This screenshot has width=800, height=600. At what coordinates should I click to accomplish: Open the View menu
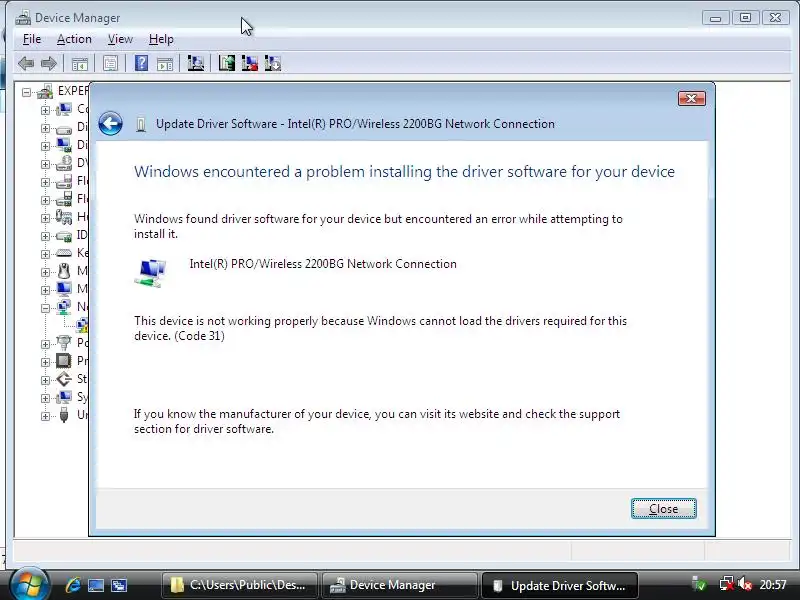[x=120, y=39]
